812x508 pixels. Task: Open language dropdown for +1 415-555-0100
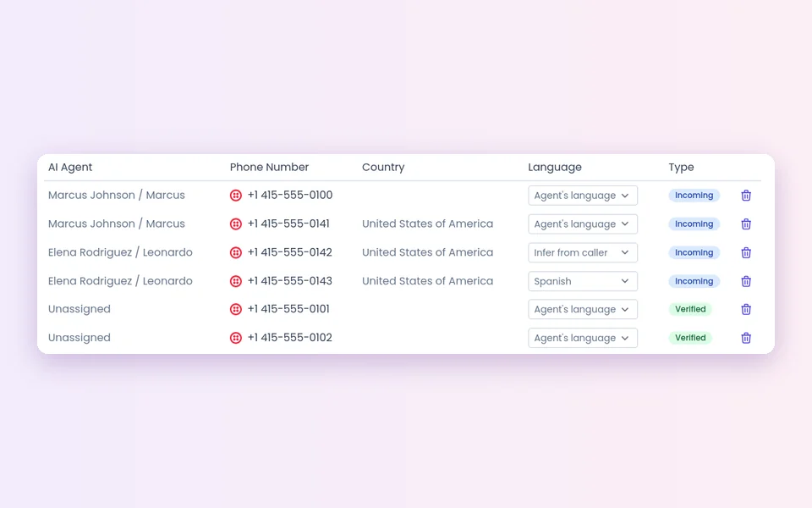[583, 196]
